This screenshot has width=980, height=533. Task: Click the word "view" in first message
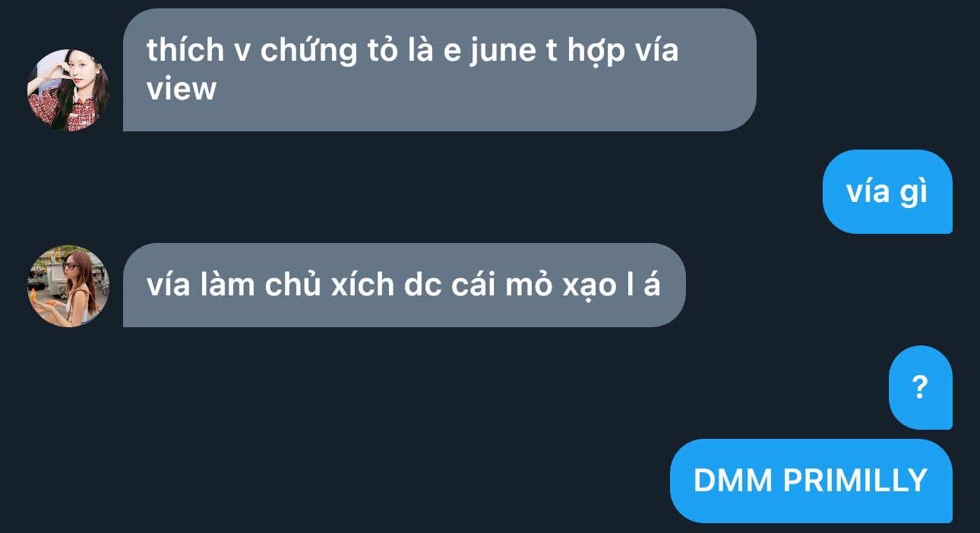[x=182, y=90]
